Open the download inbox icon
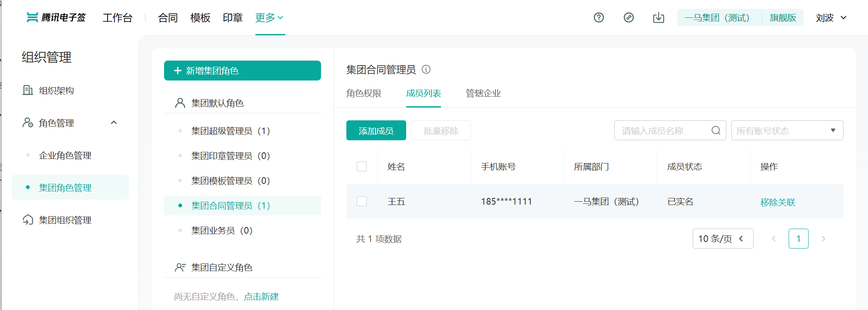The image size is (868, 310). [658, 18]
